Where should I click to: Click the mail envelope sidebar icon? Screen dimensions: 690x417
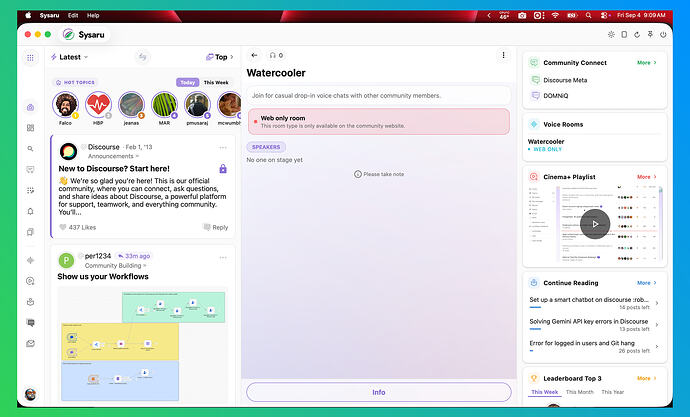point(30,344)
